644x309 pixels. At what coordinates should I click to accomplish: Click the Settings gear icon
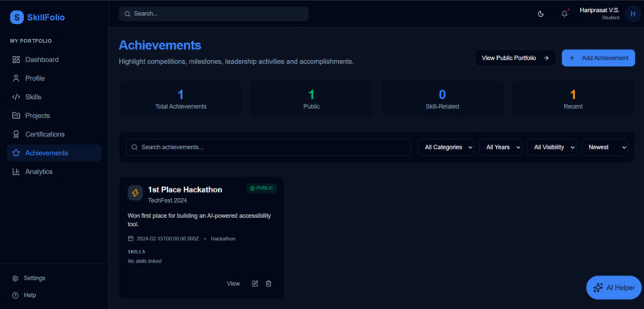click(15, 278)
